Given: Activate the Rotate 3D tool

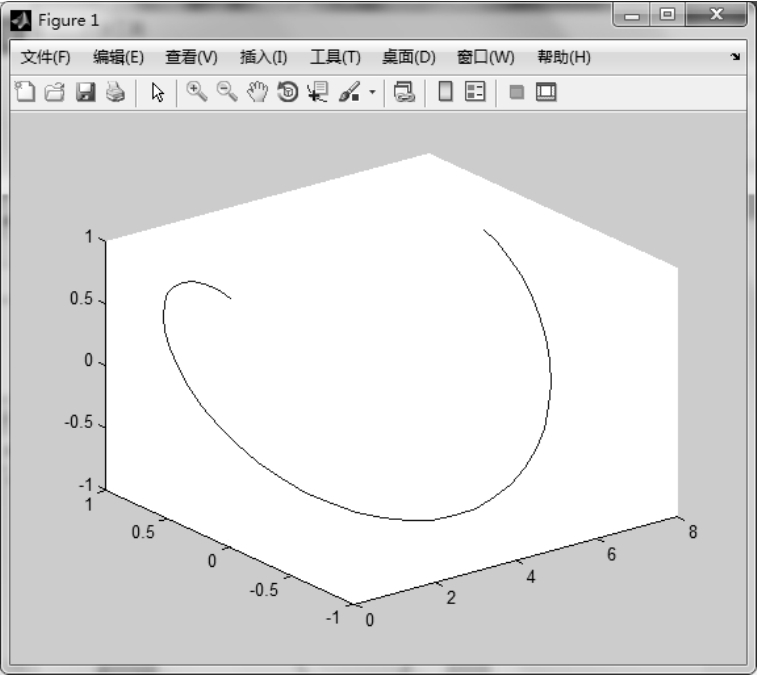Looking at the screenshot, I should click(x=288, y=93).
